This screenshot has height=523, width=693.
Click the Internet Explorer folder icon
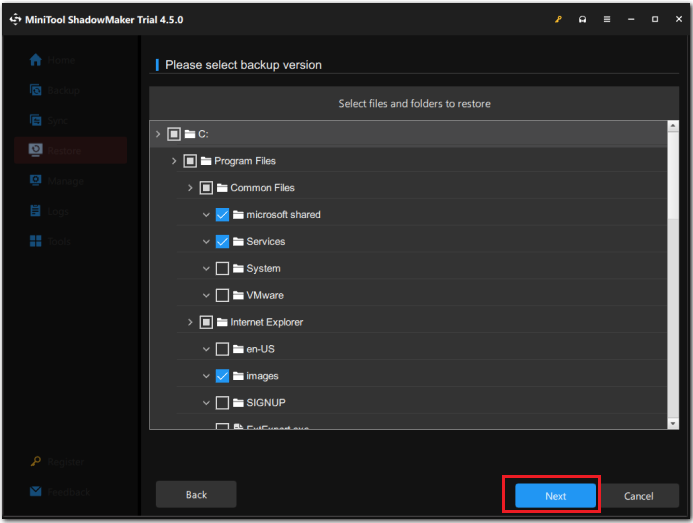[x=222, y=322]
